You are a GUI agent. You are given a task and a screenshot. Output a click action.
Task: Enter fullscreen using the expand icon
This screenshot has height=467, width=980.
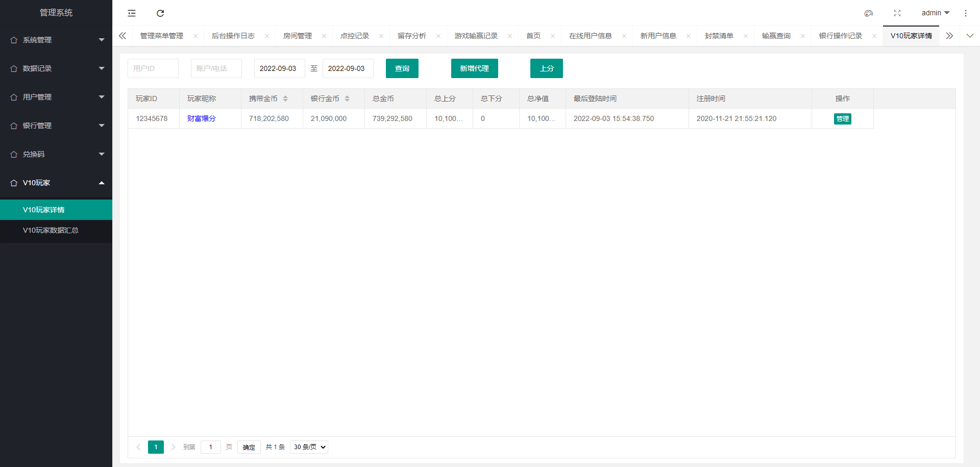click(x=897, y=13)
